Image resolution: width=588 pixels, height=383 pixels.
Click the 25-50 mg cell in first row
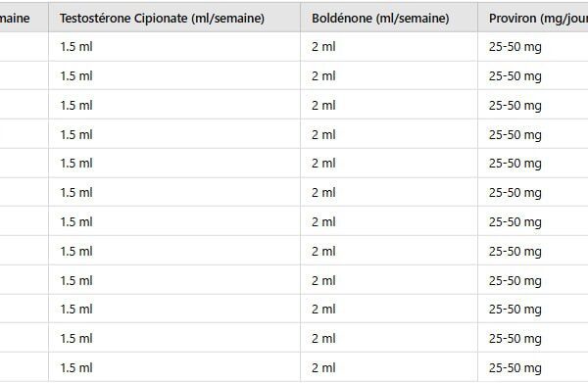pyautogui.click(x=533, y=47)
